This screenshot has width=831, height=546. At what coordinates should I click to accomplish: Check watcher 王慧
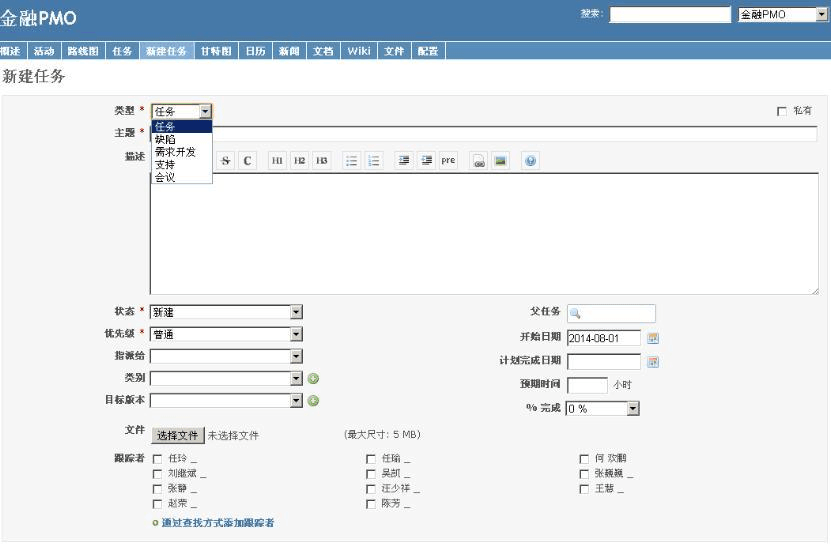pyautogui.click(x=584, y=489)
